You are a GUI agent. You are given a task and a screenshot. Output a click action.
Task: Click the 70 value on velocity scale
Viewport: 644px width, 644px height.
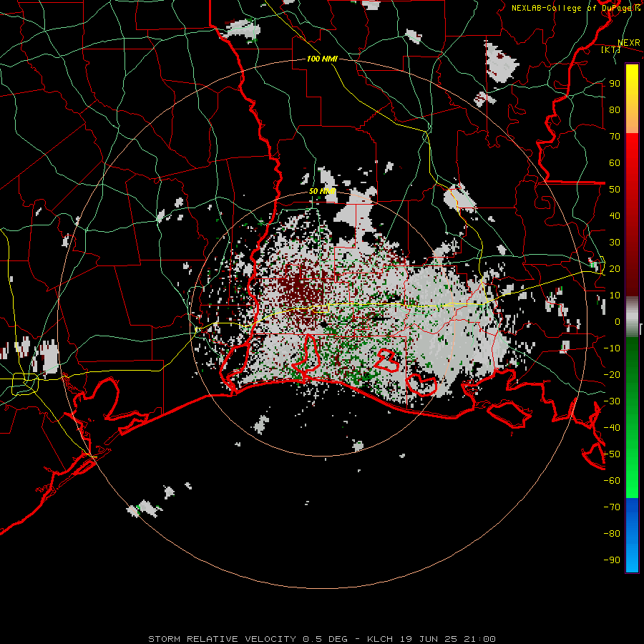[x=615, y=137]
